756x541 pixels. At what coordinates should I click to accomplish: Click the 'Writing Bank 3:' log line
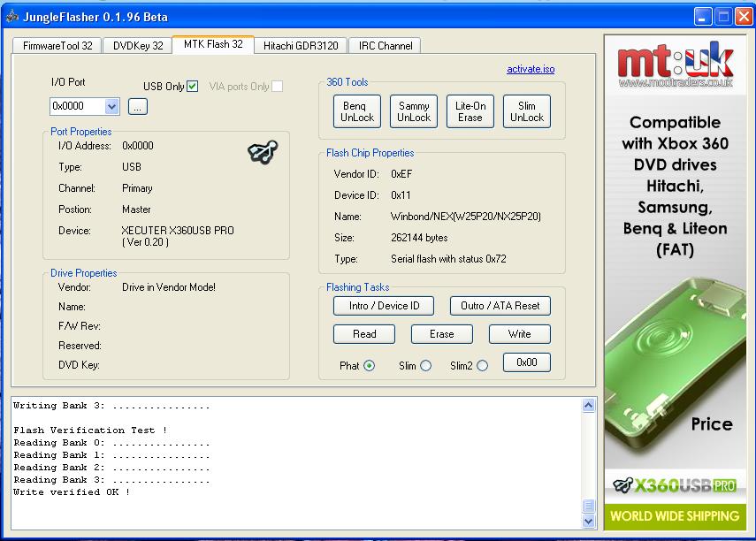coord(111,406)
